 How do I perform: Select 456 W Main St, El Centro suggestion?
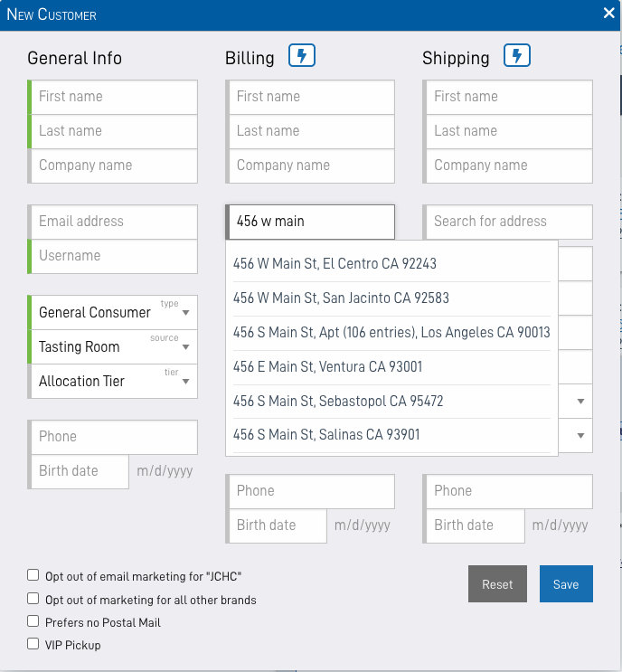point(335,264)
